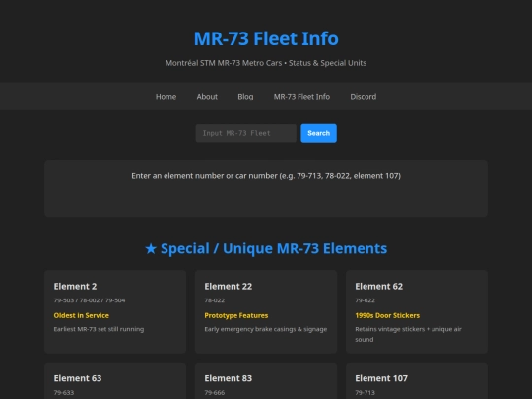Click car number 78-022 under Element 22
The height and width of the screenshot is (399, 532).
pyautogui.click(x=214, y=300)
